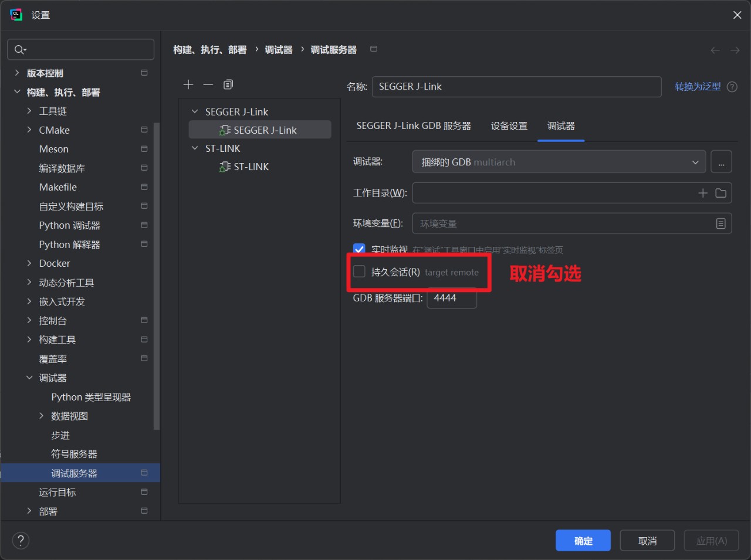Screen dimensions: 751x560
Task: Expand the 控制台 node chevron
Action: click(29, 320)
